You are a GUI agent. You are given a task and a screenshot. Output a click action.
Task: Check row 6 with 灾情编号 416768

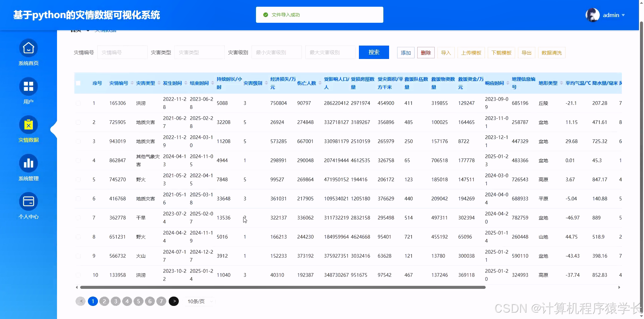tap(78, 199)
